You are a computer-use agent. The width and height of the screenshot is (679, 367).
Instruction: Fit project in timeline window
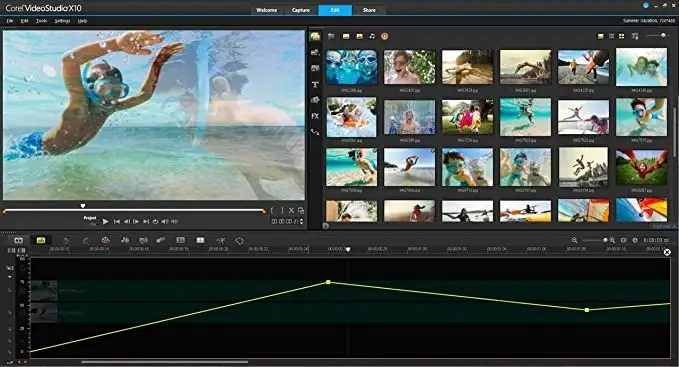click(624, 240)
